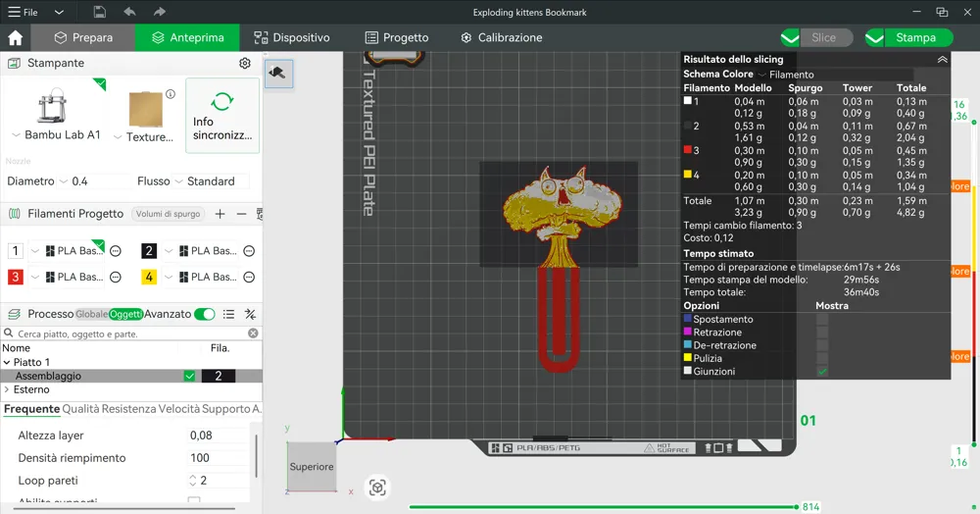980x514 pixels.
Task: Undo with the left arrow icon
Action: (x=129, y=12)
